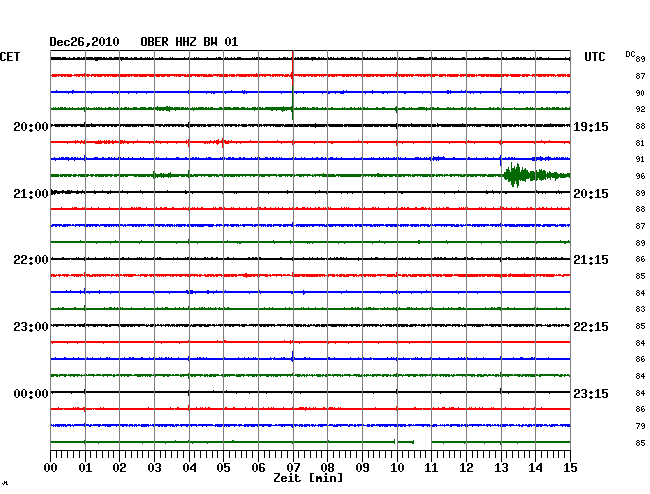Click minute tick label "04"
The height and width of the screenshot is (494, 650).
click(189, 468)
